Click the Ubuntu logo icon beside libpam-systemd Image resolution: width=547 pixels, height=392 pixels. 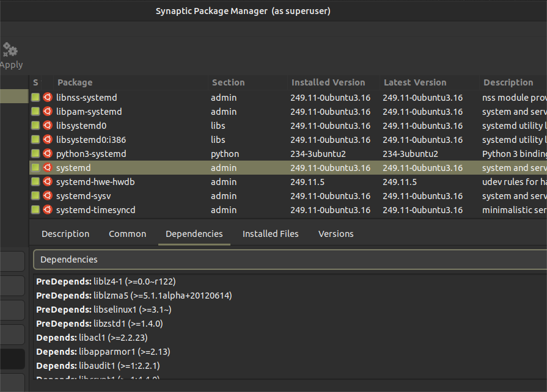coord(47,112)
